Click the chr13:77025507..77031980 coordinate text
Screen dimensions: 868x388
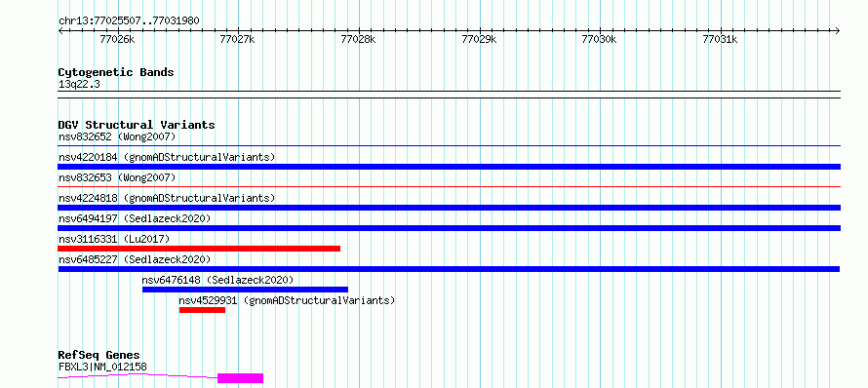tap(129, 21)
